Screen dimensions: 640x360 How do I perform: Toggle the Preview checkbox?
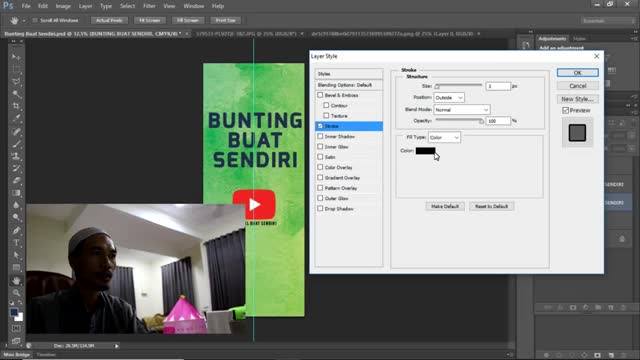pos(565,110)
